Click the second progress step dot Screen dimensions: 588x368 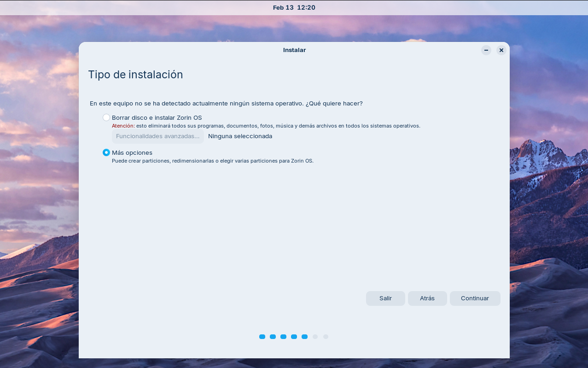[273, 337]
